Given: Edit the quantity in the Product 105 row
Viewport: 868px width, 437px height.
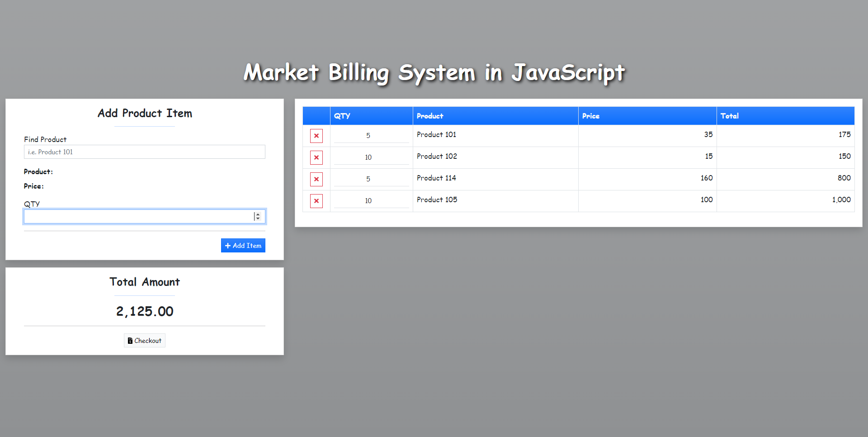Looking at the screenshot, I should point(371,201).
